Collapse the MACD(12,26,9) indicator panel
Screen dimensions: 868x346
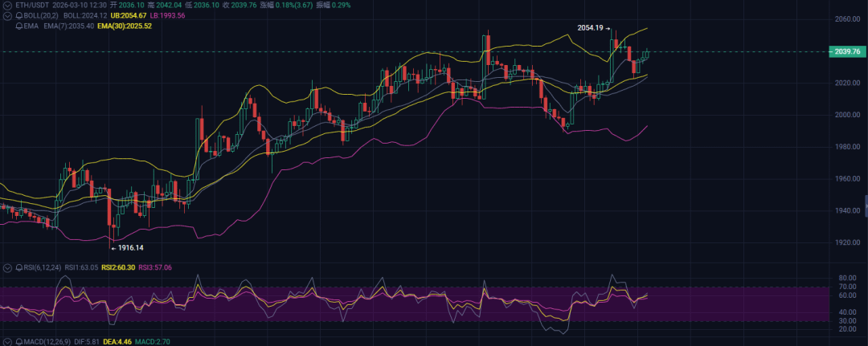point(8,341)
